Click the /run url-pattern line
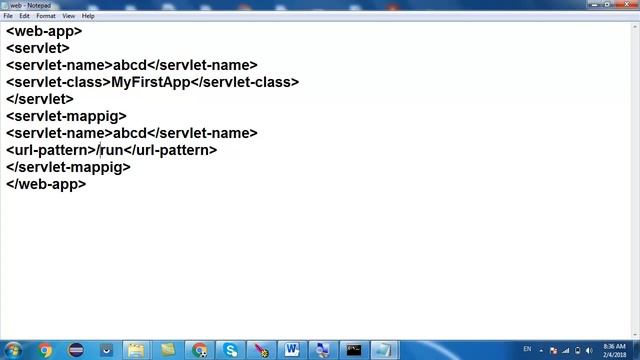The height and width of the screenshot is (360, 640). tap(111, 150)
